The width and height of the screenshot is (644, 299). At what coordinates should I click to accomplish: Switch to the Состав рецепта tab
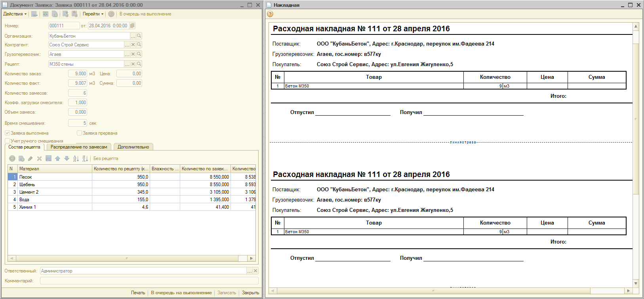[x=24, y=147]
